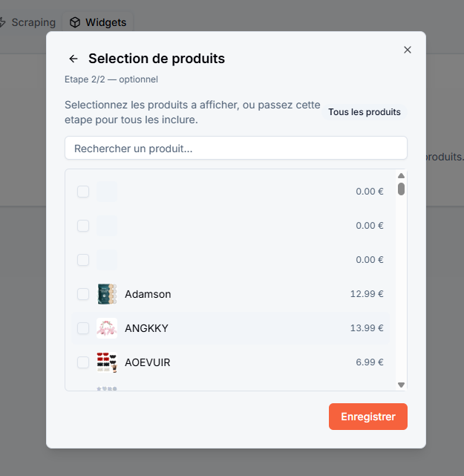Screen dimensions: 464x476
Task: Click the ANGKKY product image
Action: 107,328
